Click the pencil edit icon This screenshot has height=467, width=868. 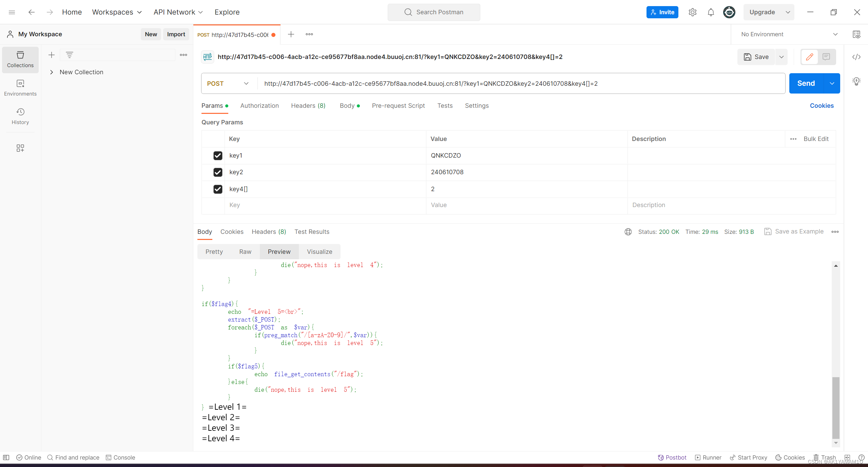coord(809,57)
